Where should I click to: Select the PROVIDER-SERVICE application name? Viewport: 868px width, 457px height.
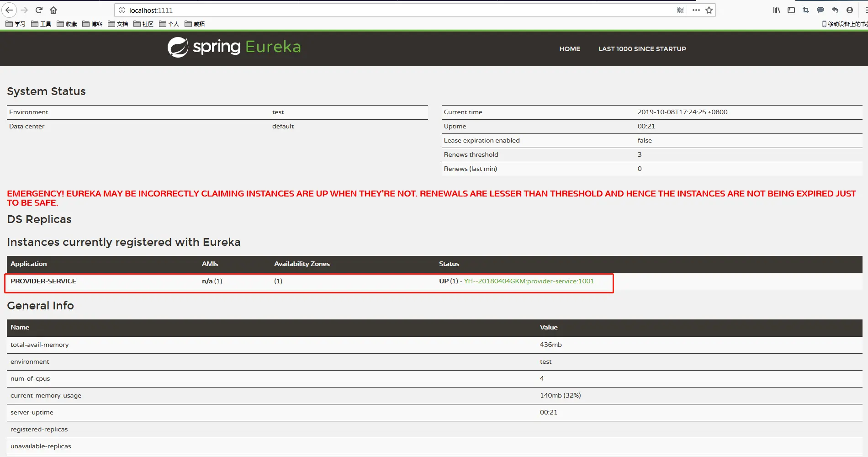pos(43,281)
